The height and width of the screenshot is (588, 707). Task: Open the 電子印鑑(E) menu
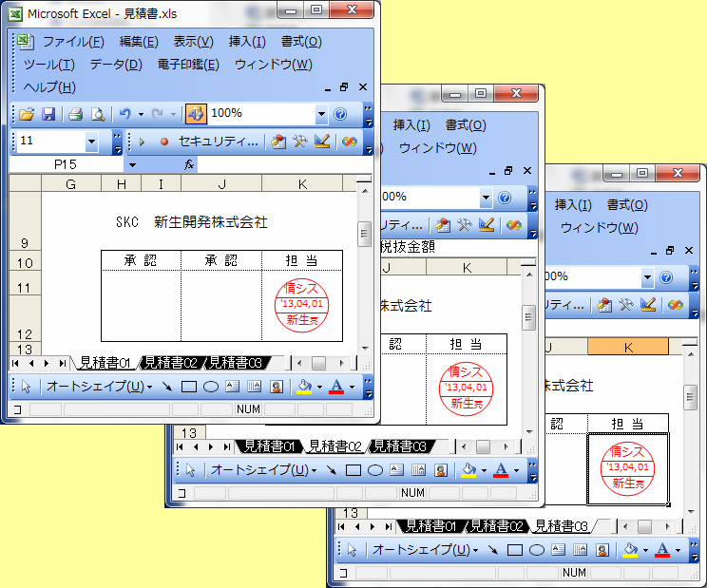point(188,65)
